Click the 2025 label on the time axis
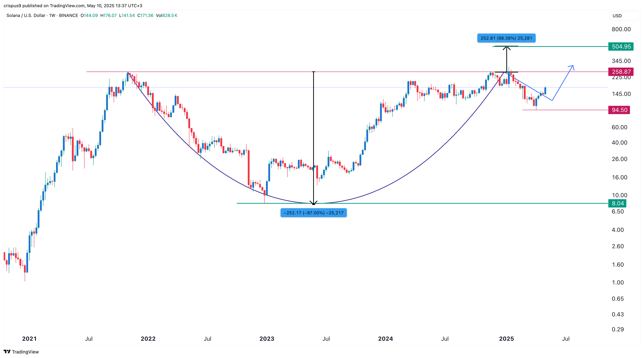The height and width of the screenshot is (358, 644). tap(506, 339)
